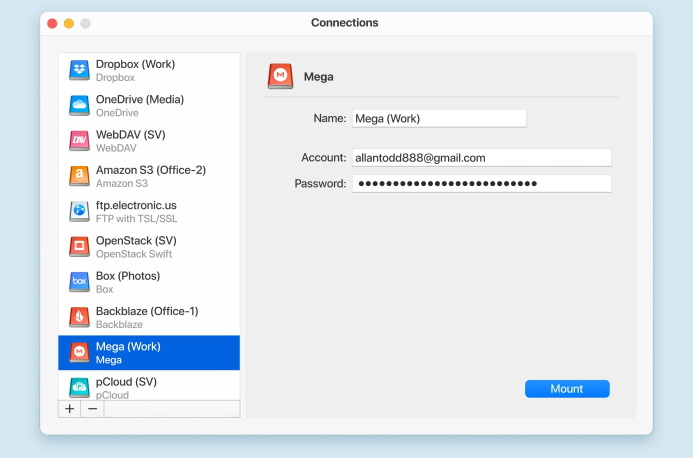Click the OneDrive cloud drive icon

click(80, 105)
